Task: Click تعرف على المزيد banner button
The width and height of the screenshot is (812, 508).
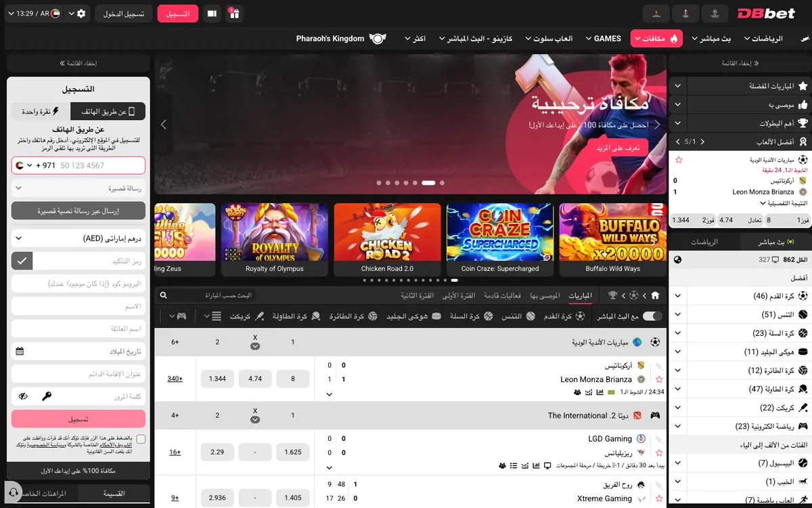Action: [x=618, y=148]
